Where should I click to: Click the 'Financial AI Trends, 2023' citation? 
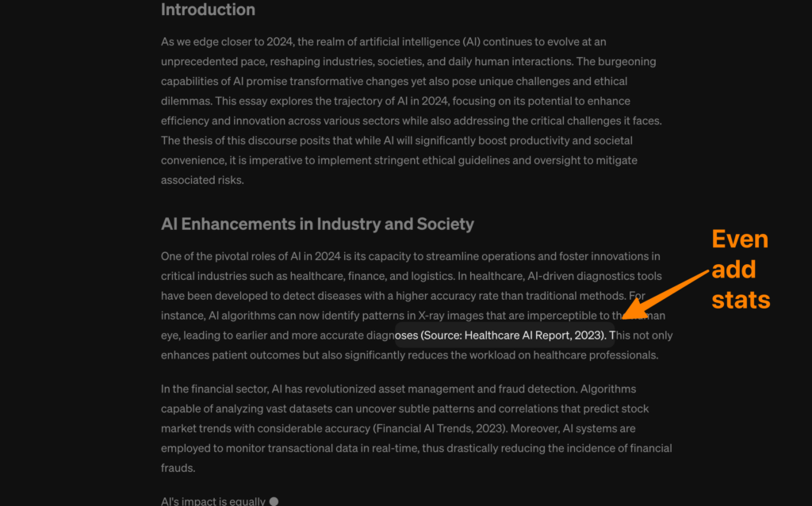(x=440, y=428)
